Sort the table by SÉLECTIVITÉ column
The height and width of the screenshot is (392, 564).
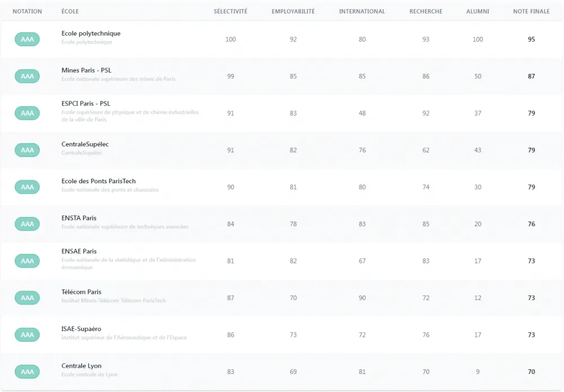[230, 11]
